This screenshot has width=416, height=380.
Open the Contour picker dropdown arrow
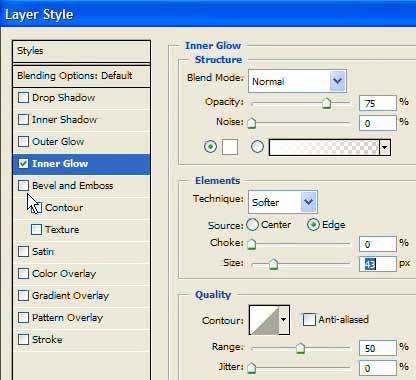(283, 320)
